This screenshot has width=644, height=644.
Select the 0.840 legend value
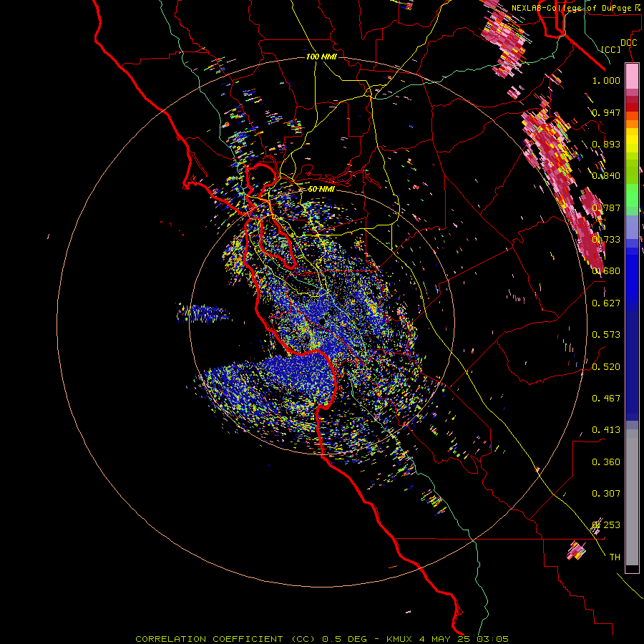click(606, 176)
